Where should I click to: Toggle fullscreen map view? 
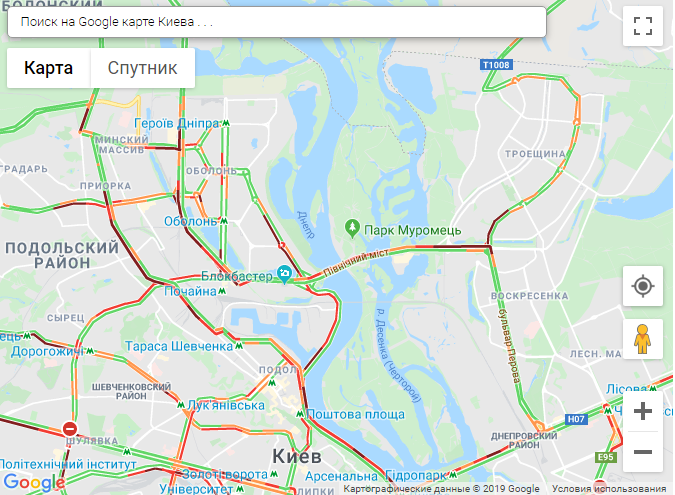643,26
